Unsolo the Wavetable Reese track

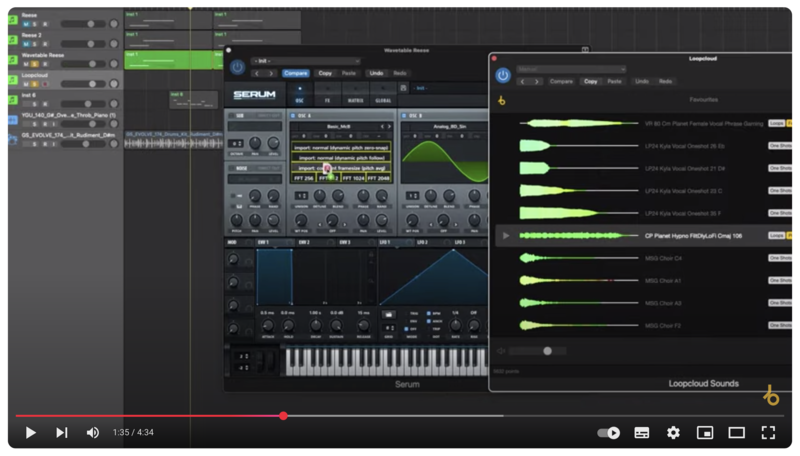[x=35, y=64]
